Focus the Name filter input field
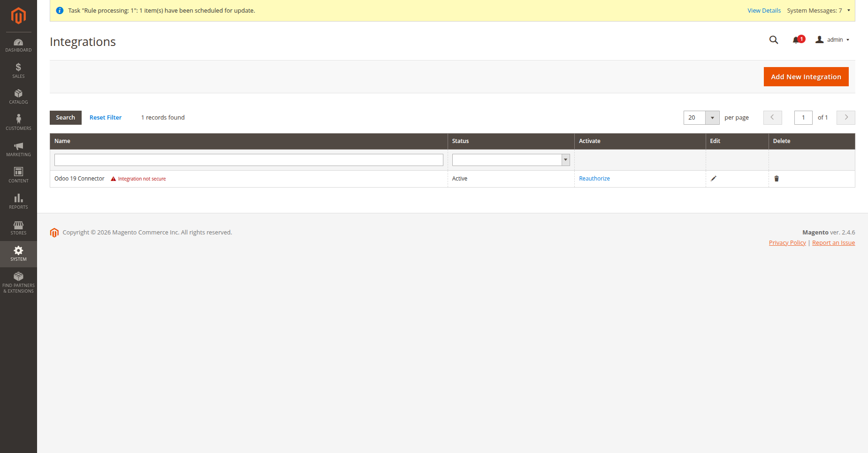 (249, 160)
